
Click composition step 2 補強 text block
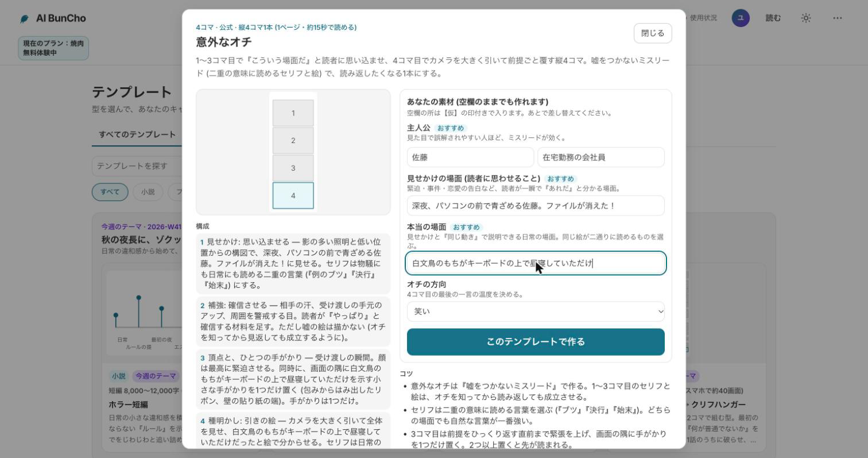click(293, 322)
